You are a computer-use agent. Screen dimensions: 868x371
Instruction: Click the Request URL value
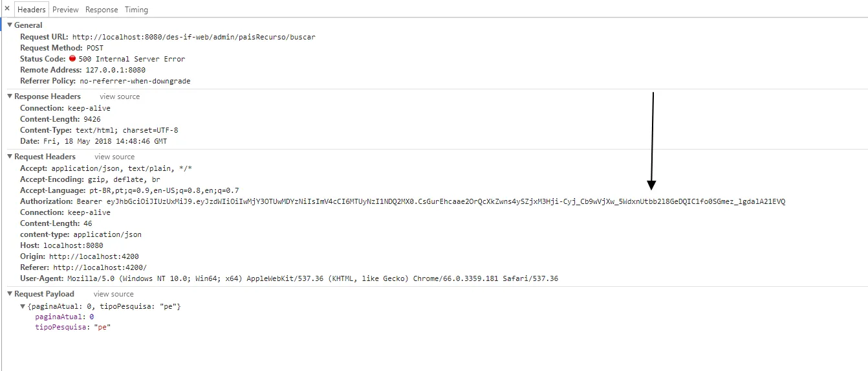point(193,37)
